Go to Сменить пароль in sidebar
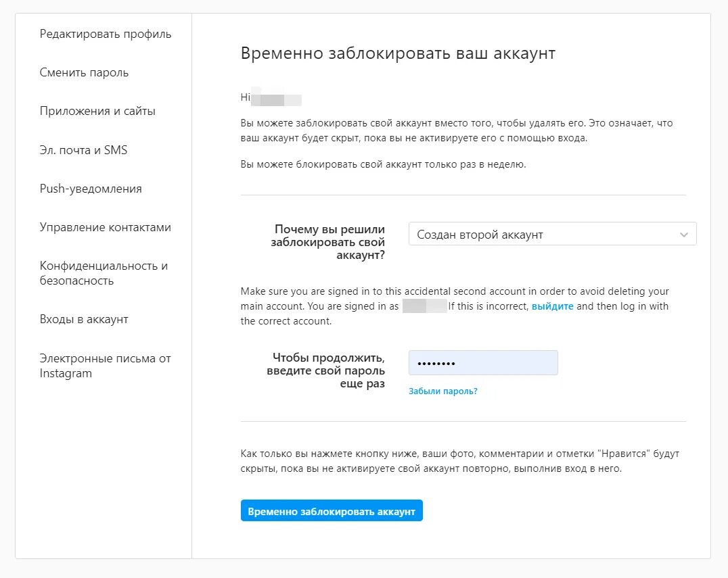728x578 pixels. (84, 72)
